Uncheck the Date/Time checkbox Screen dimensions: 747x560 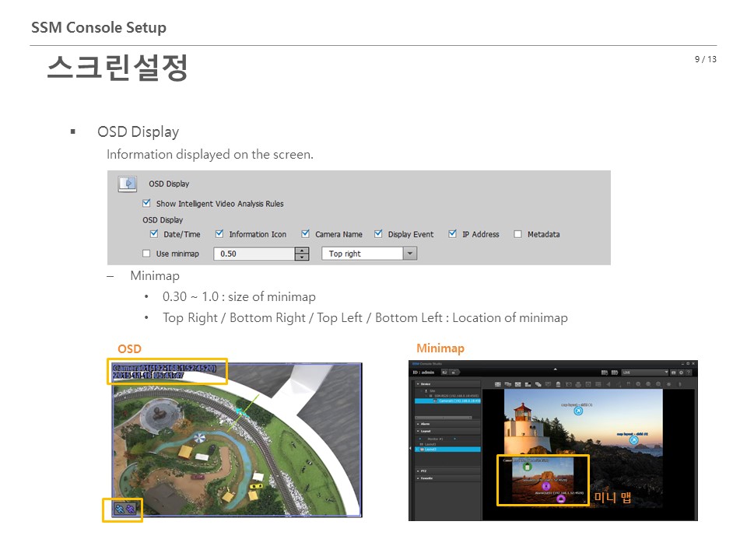click(154, 234)
